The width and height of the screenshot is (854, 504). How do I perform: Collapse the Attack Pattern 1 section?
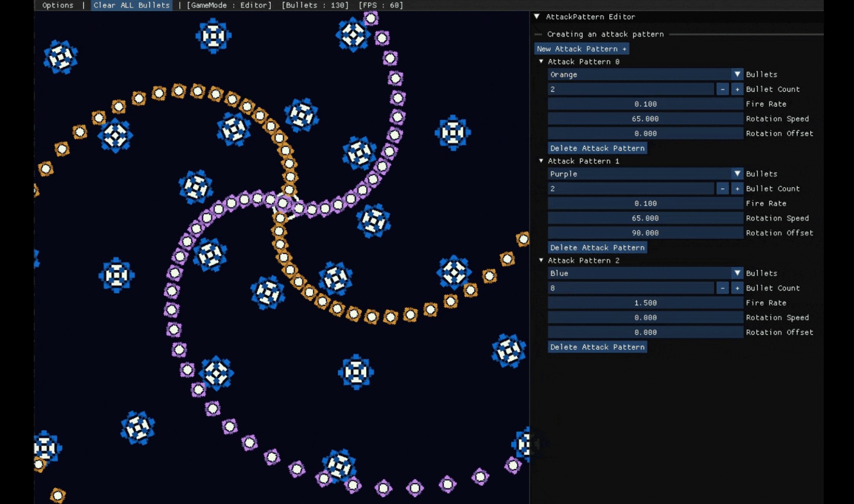pos(541,161)
